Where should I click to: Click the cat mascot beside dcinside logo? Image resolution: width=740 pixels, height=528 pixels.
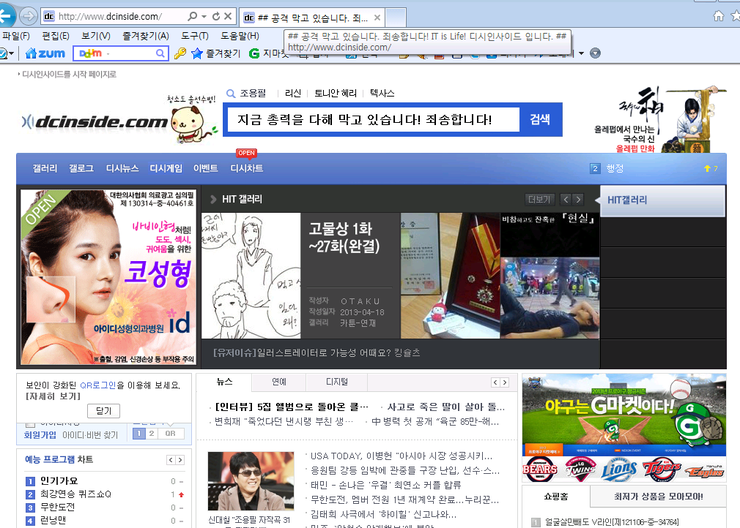193,124
